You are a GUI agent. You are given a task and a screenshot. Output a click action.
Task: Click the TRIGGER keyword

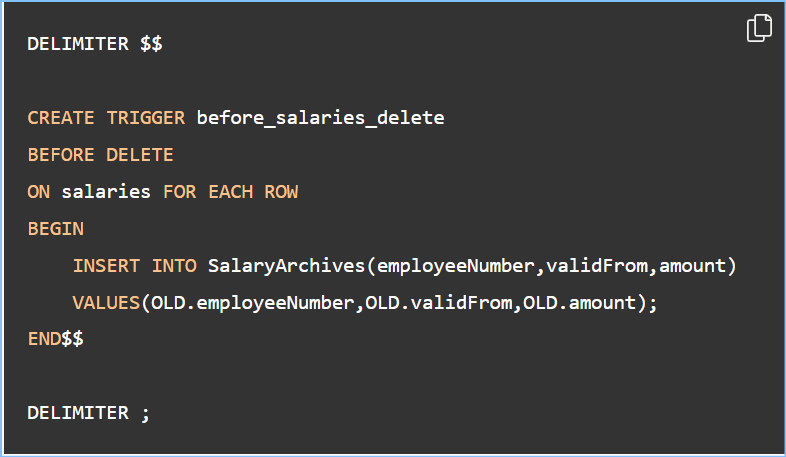tap(146, 118)
